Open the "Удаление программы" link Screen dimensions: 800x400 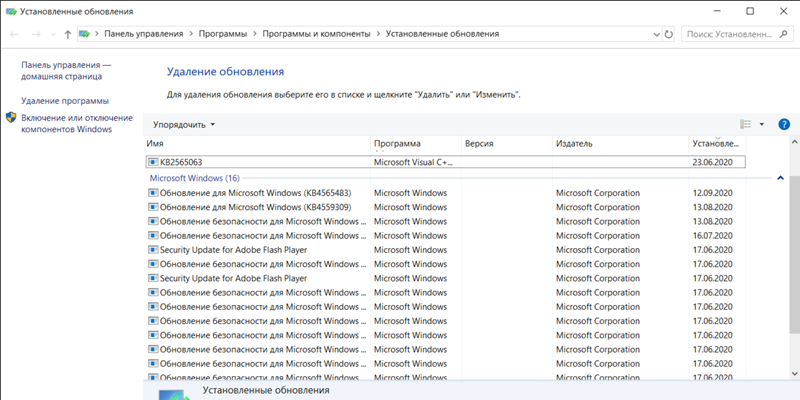[x=65, y=101]
